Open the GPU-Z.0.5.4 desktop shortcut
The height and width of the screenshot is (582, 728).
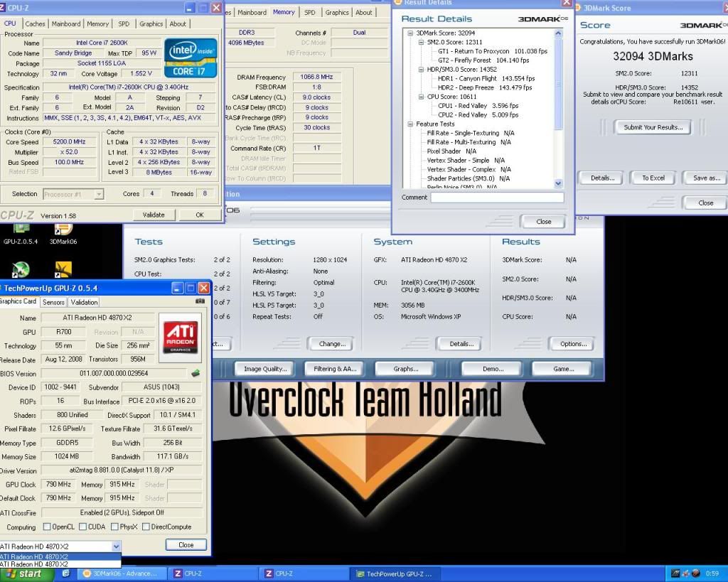(21, 234)
